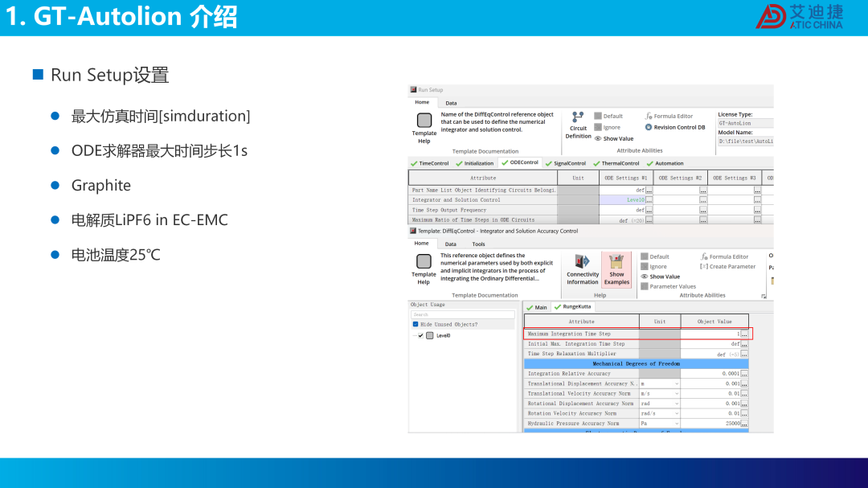868x488 pixels.
Task: Switch to Tools tab in template window
Action: point(478,244)
